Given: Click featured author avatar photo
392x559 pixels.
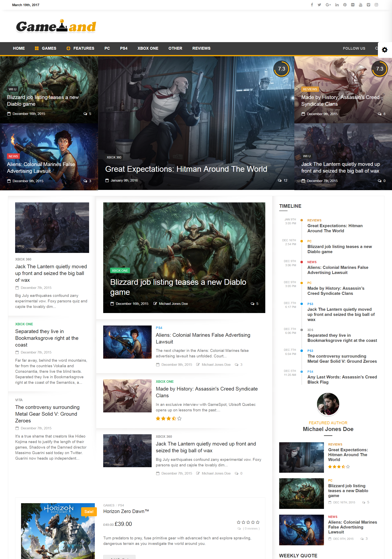Looking at the screenshot, I should point(328,404).
